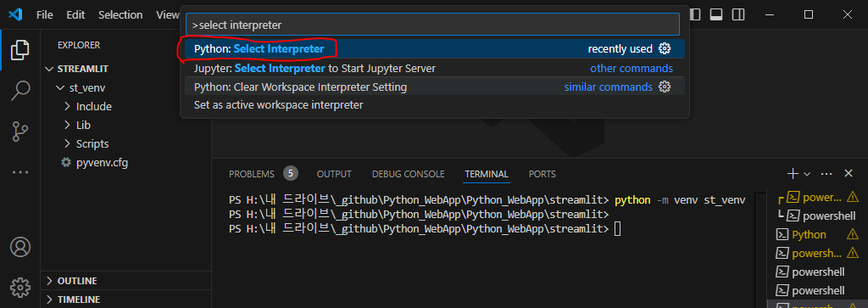Select the TERMINAL tab
This screenshot has width=868, height=308.
[487, 174]
